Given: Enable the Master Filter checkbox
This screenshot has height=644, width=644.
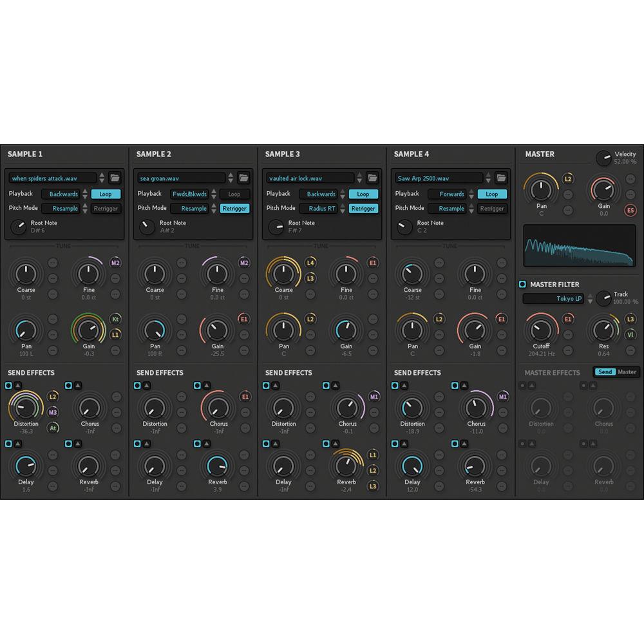Looking at the screenshot, I should click(522, 284).
